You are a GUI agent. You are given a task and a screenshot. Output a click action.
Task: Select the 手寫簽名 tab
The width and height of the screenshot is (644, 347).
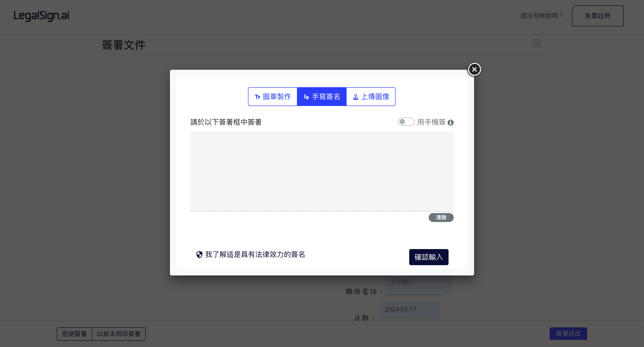pos(322,97)
